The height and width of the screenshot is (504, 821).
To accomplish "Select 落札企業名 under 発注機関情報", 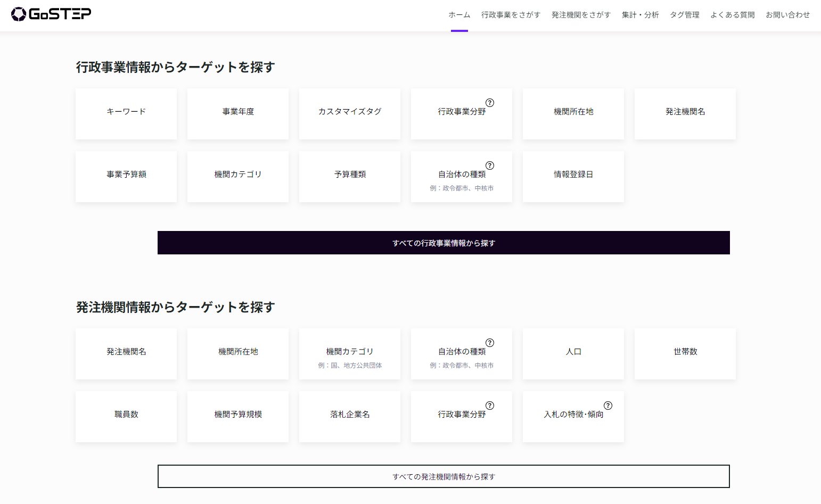I will tap(349, 416).
